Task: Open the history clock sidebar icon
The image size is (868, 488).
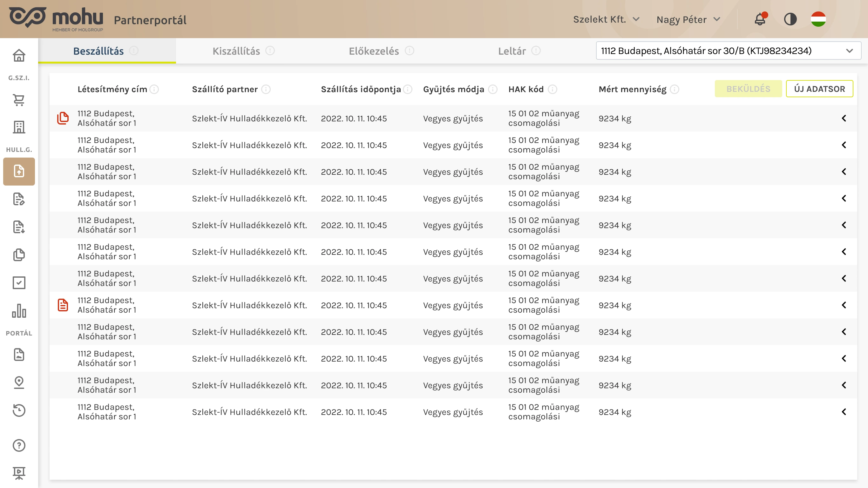Action: pos(19,410)
